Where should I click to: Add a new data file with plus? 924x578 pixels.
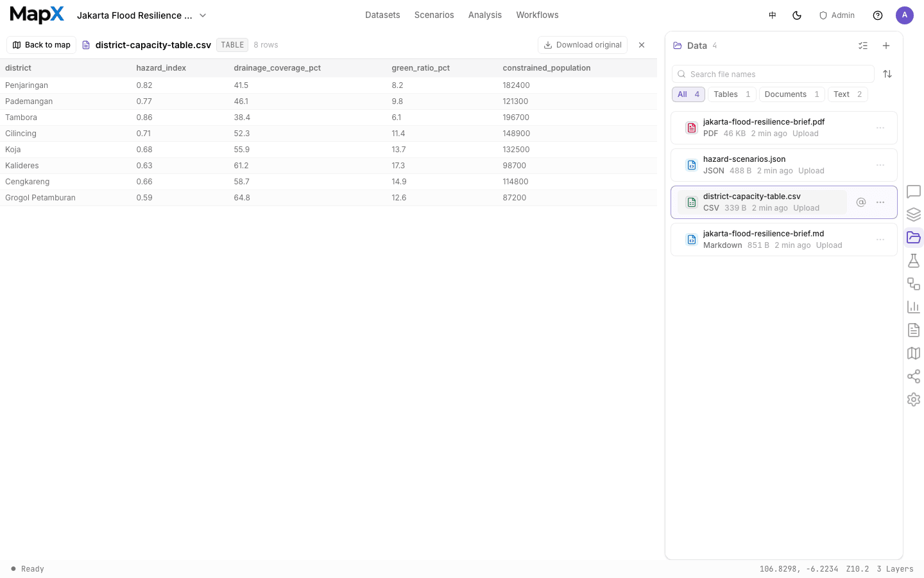point(886,46)
